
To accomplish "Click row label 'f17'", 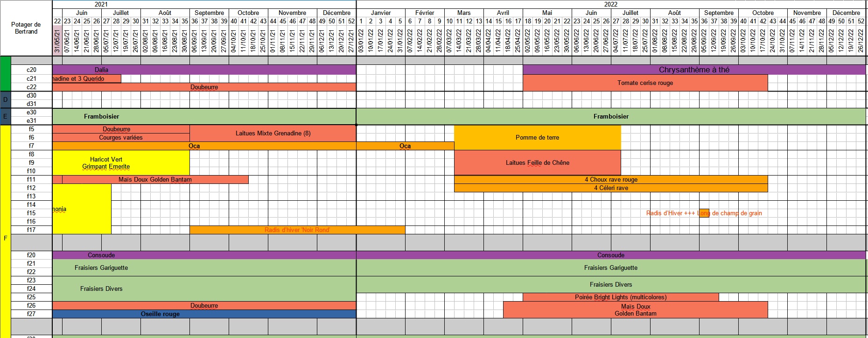I will click(x=31, y=230).
